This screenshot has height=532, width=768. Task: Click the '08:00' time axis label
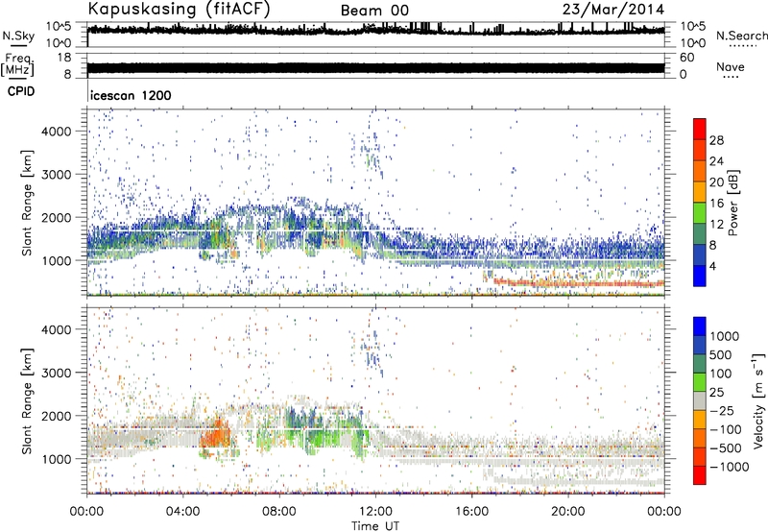279,512
